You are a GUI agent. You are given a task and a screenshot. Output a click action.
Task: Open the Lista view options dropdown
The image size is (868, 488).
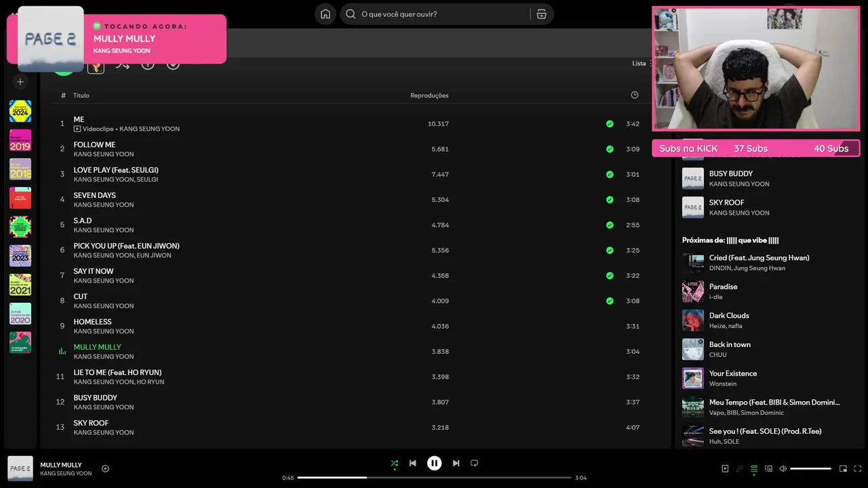642,63
